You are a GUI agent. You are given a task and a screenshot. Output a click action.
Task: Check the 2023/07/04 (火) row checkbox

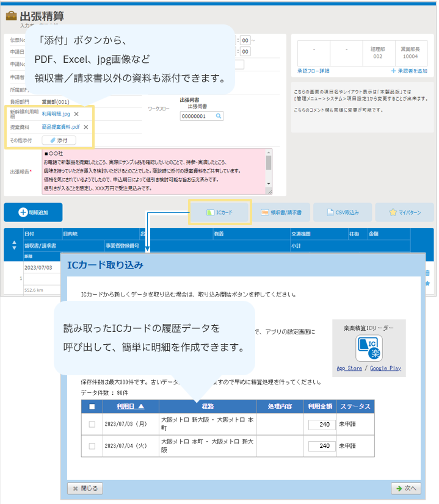click(92, 445)
